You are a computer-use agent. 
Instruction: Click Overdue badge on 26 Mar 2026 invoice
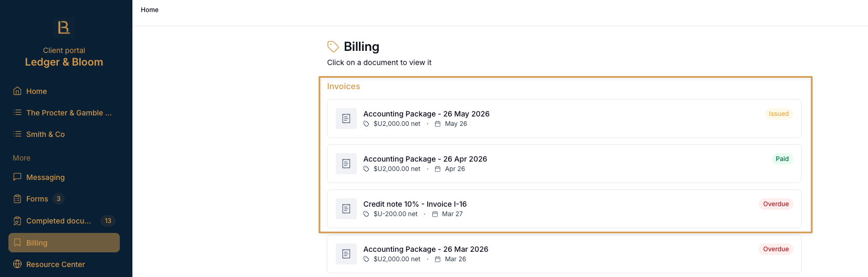point(776,249)
